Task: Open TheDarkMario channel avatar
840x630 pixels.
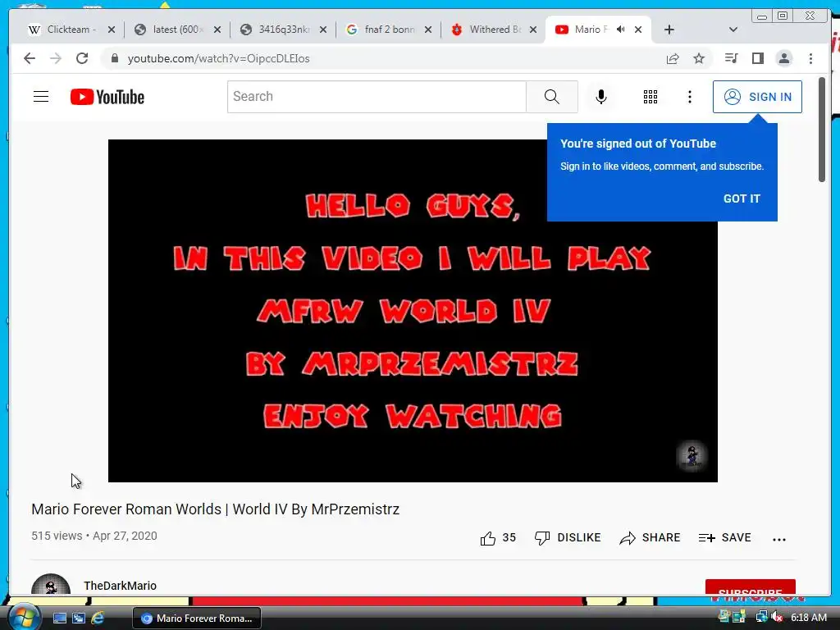Action: [51, 585]
